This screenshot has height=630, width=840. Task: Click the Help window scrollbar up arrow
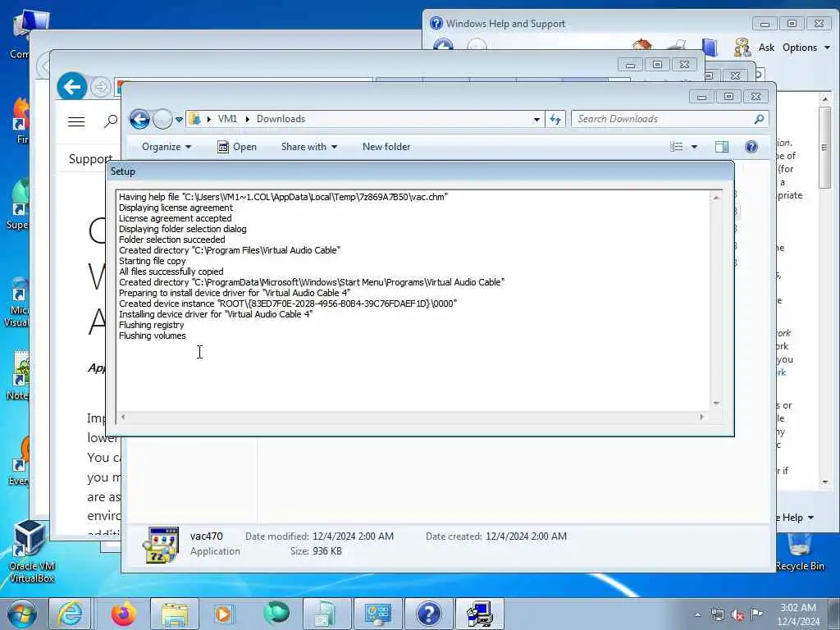click(x=825, y=99)
